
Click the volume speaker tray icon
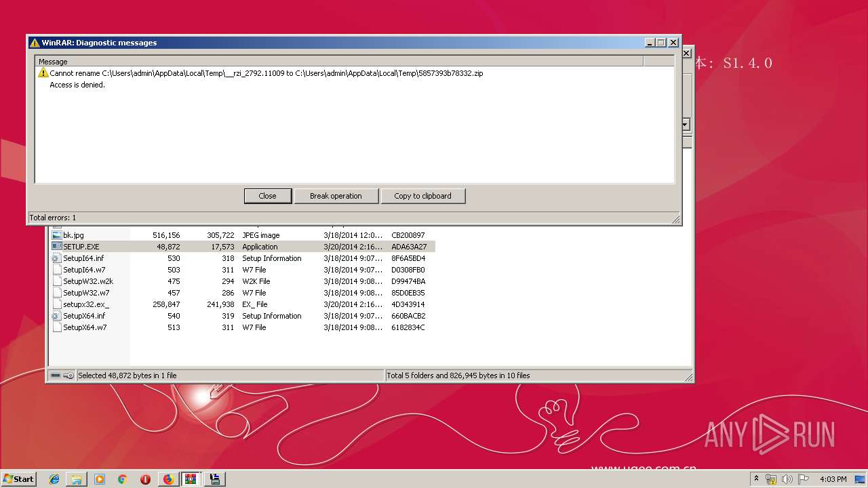coord(787,479)
